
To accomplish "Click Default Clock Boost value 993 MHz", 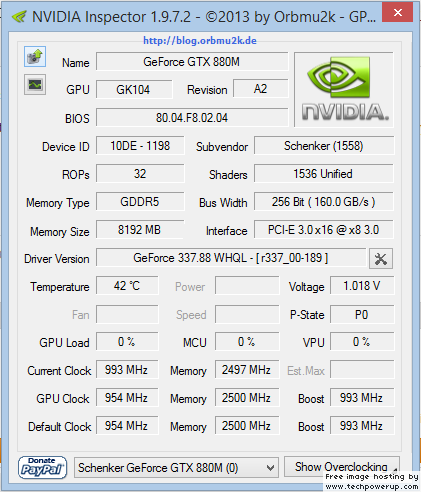I will (x=362, y=426).
